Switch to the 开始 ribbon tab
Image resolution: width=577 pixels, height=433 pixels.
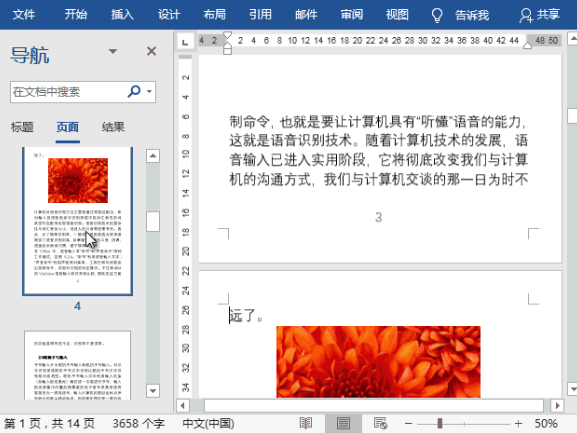(76, 15)
